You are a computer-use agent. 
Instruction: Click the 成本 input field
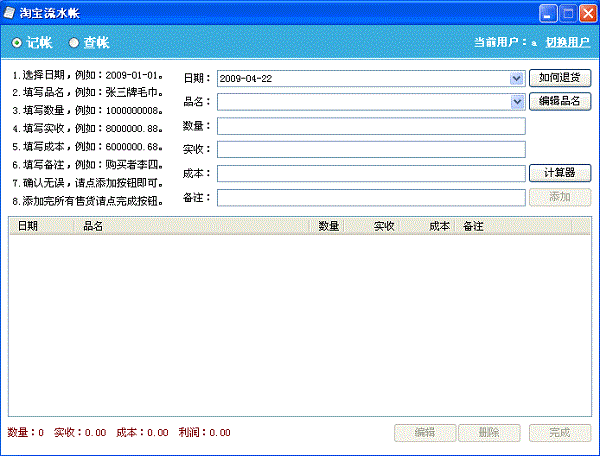click(x=370, y=174)
